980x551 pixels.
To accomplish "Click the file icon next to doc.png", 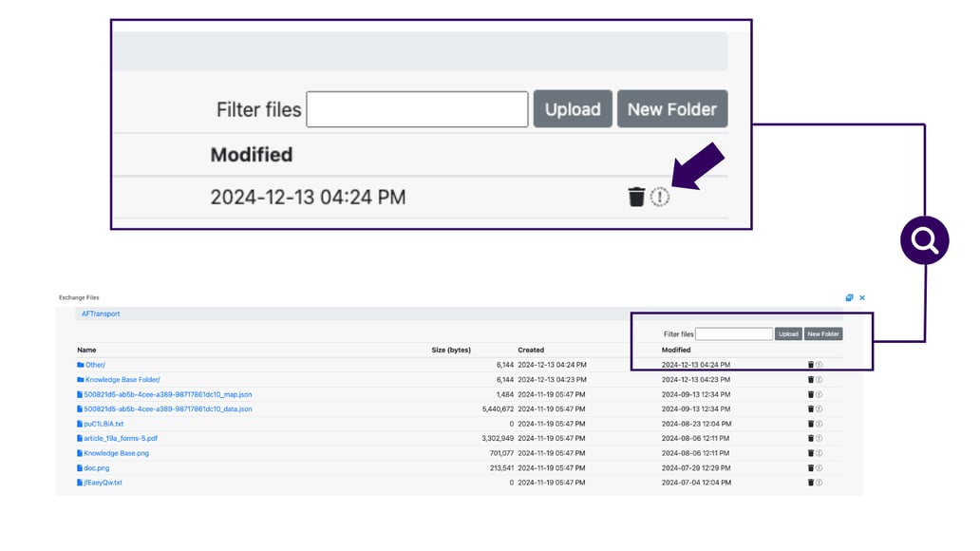I will (80, 467).
